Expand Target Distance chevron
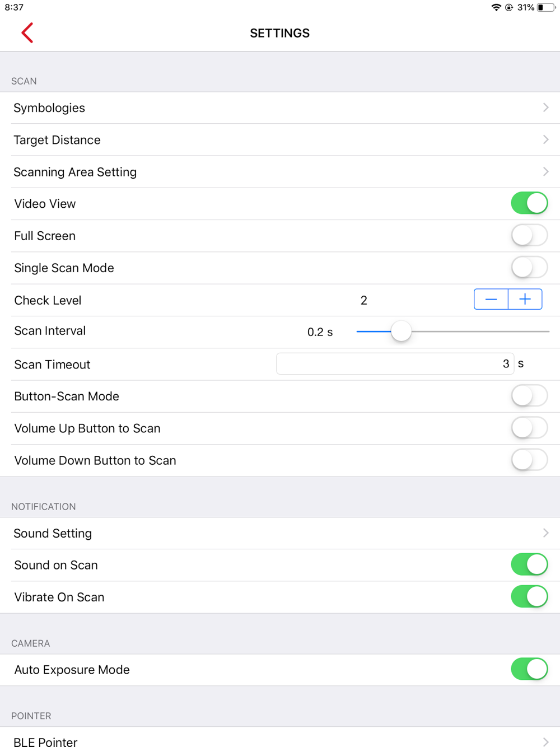 click(546, 139)
